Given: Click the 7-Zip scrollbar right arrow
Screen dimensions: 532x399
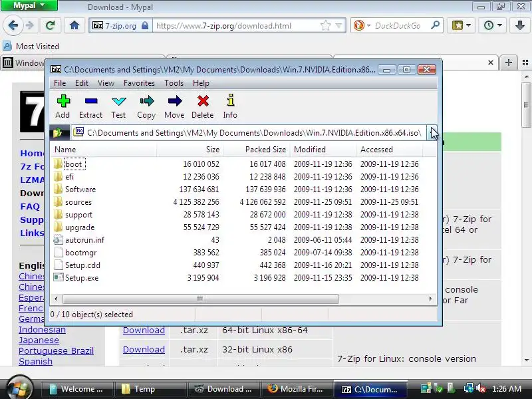Looking at the screenshot, I should tap(430, 299).
